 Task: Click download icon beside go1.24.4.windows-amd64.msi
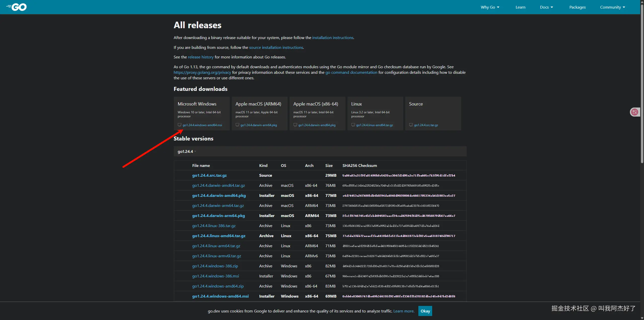point(179,125)
